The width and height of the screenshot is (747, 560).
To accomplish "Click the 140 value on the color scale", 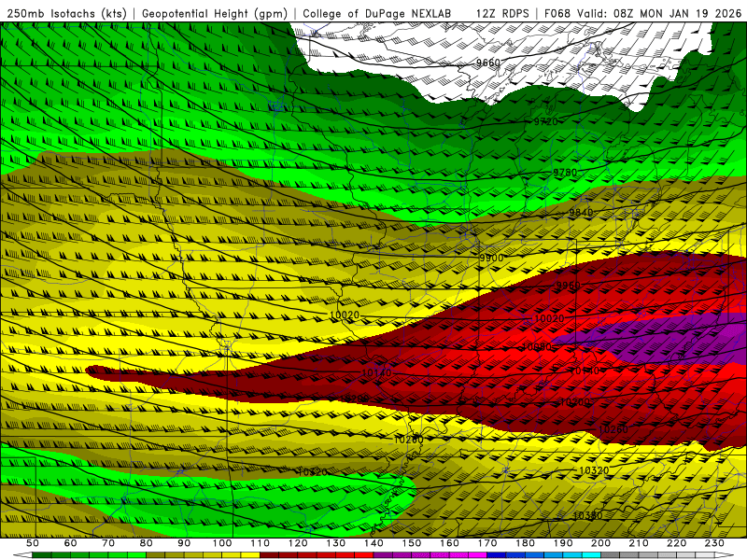I will click(x=373, y=543).
